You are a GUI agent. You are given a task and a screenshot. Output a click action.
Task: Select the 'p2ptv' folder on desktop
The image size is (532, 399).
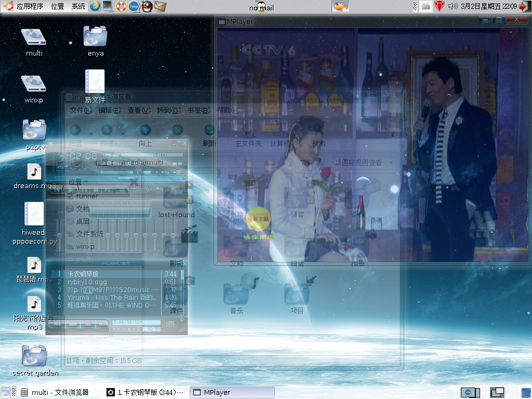click(34, 135)
